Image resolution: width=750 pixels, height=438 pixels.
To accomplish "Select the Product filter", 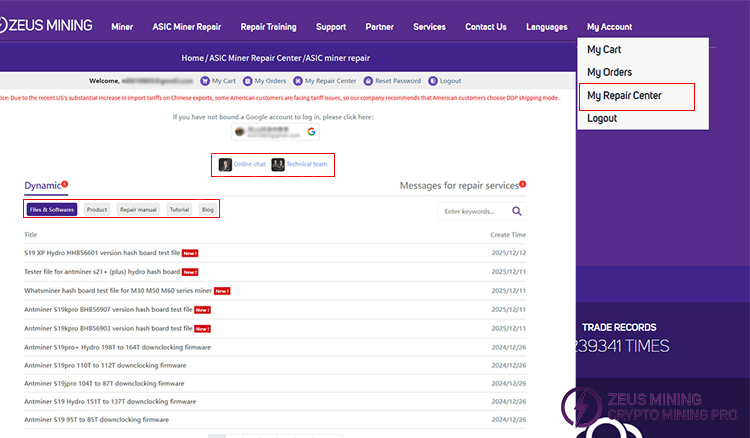I will (97, 209).
